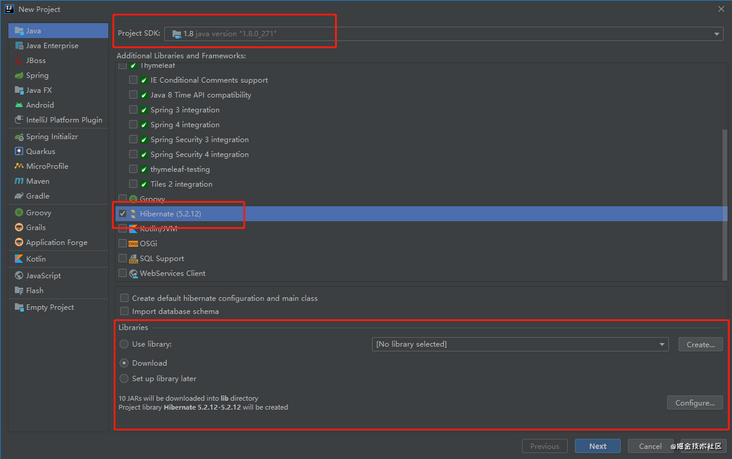The height and width of the screenshot is (459, 732).
Task: Click the Spring Initializr icon
Action: click(19, 137)
